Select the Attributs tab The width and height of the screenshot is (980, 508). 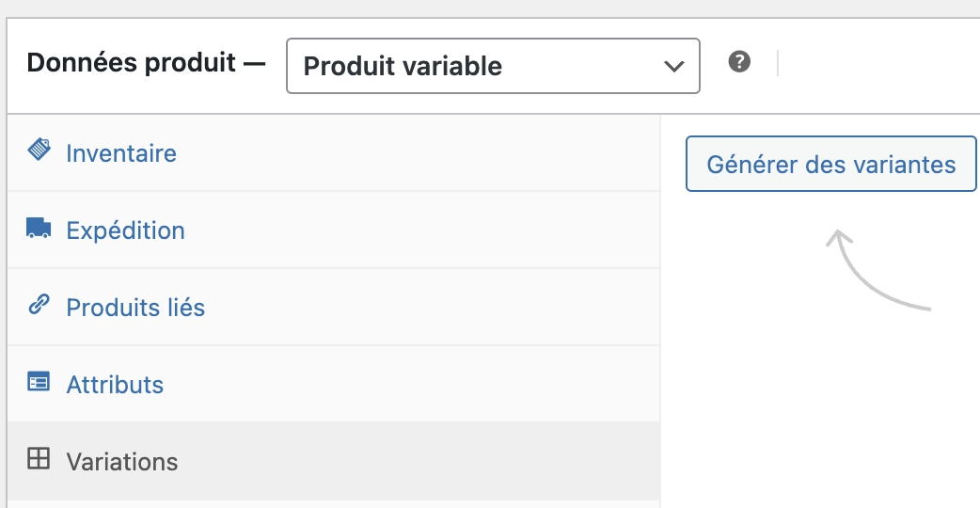(115, 385)
